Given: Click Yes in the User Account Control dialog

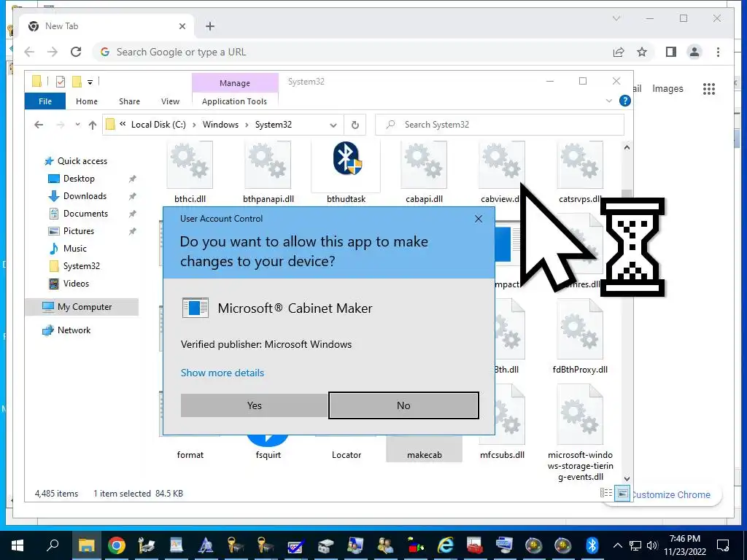Looking at the screenshot, I should tap(255, 405).
